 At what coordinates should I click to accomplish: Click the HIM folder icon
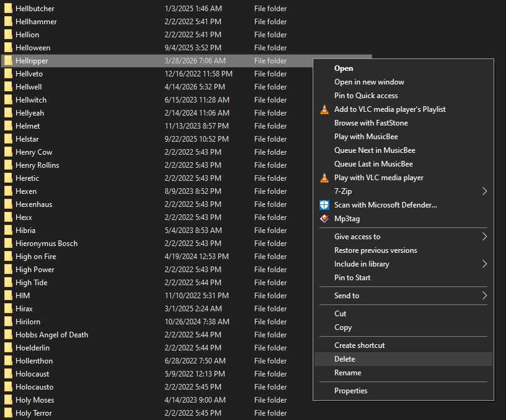coord(8,296)
